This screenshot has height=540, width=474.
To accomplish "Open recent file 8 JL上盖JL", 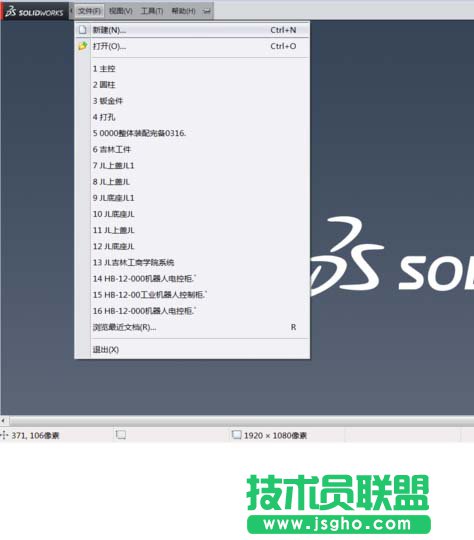I will [192, 182].
